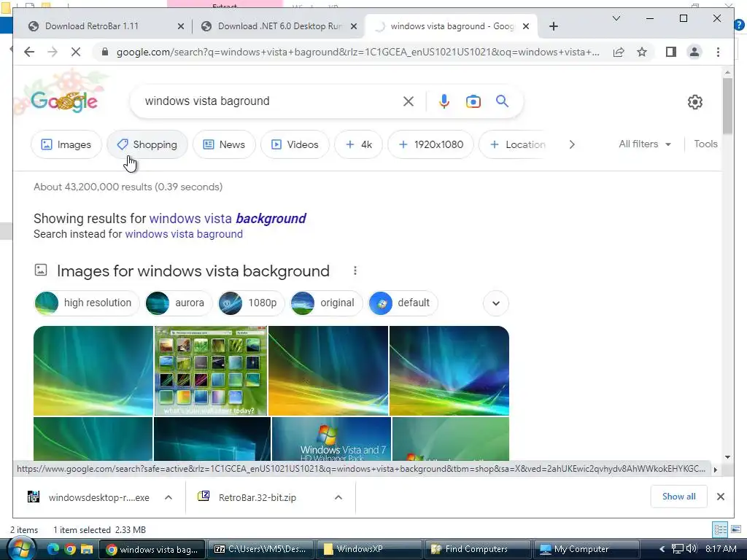The width and height of the screenshot is (747, 560).
Task: Close the .NET 6.0 Desktop Runtime tab
Action: pos(354,27)
